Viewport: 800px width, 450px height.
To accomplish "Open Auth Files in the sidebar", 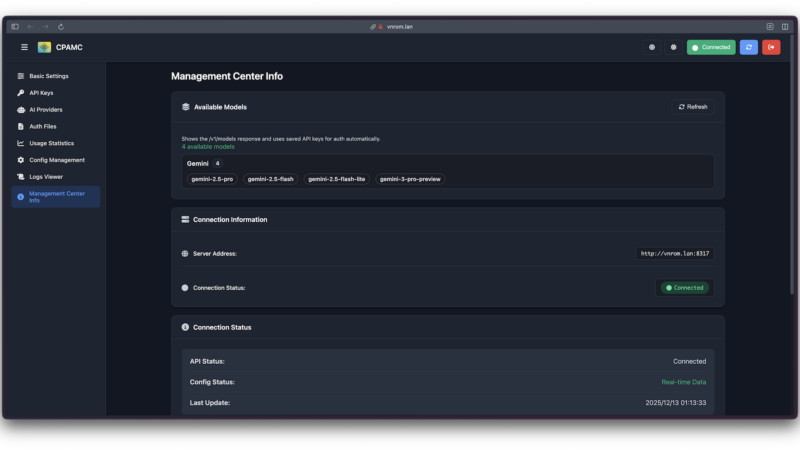I will click(43, 126).
